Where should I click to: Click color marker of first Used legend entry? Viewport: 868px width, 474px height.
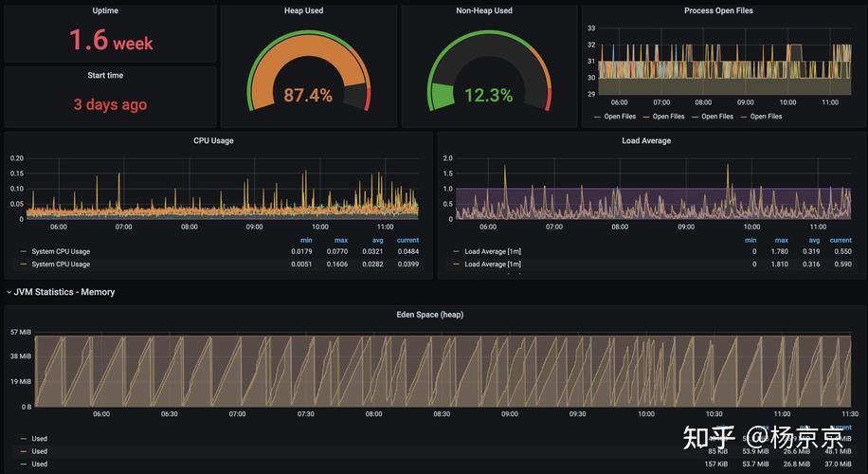(23, 439)
